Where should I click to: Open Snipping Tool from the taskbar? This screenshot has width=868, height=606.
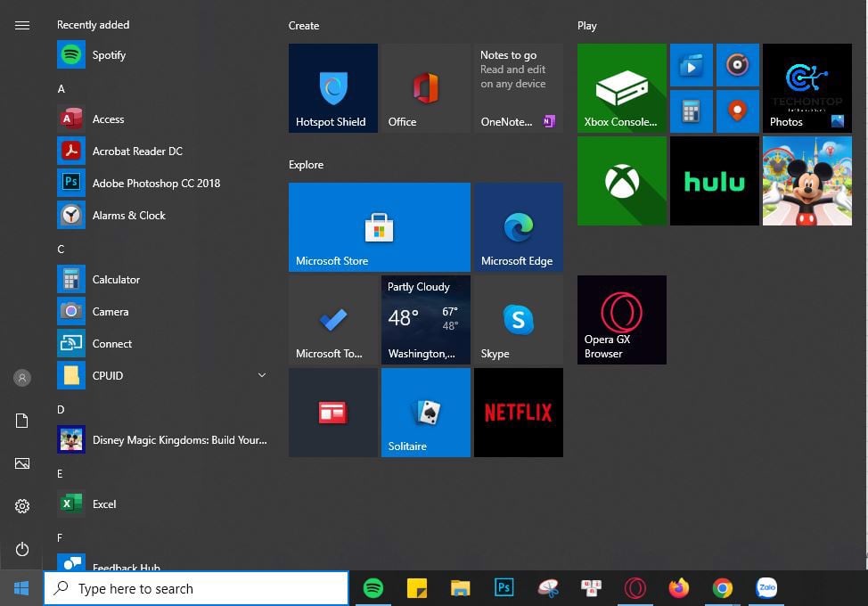point(547,588)
